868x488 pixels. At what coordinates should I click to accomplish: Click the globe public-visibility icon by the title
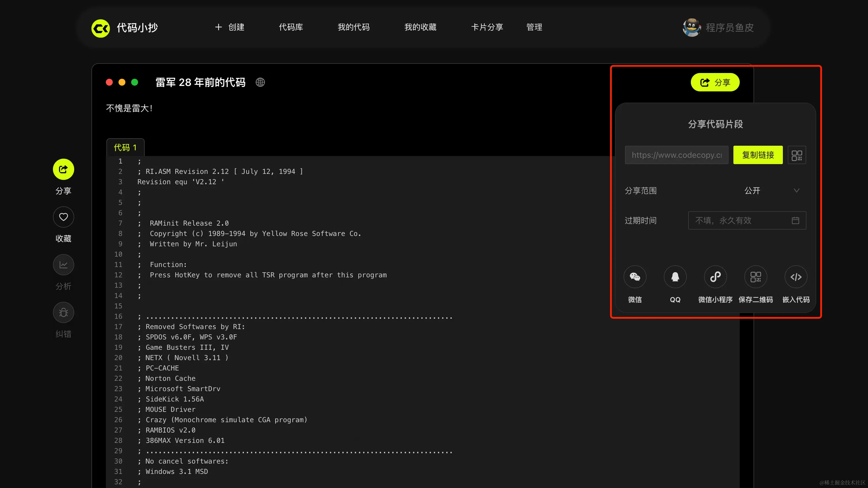click(x=260, y=82)
